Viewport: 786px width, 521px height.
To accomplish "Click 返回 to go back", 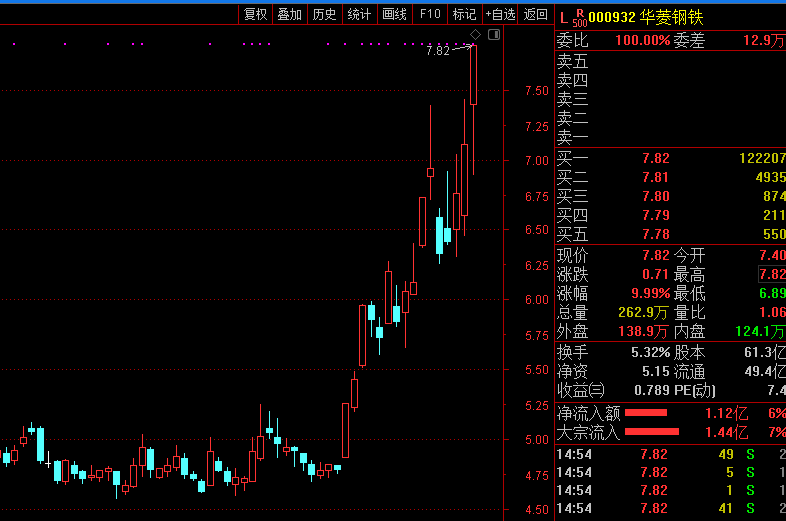I will (x=536, y=14).
